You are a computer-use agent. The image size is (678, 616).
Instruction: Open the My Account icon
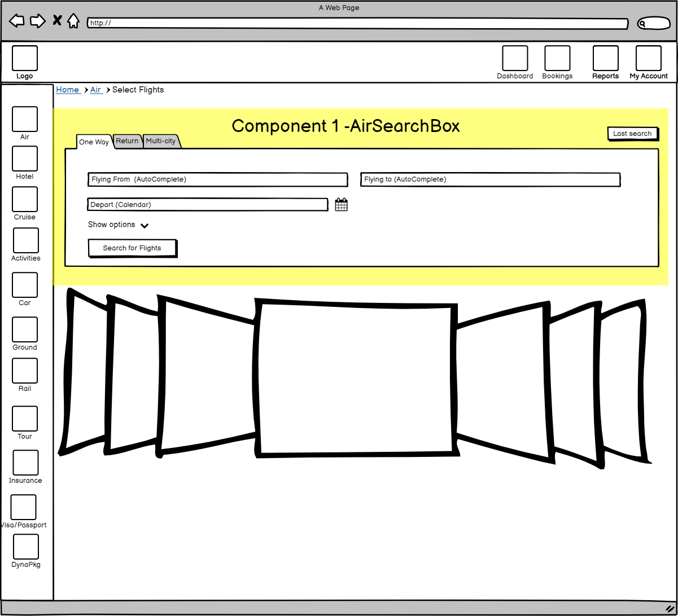coord(648,58)
